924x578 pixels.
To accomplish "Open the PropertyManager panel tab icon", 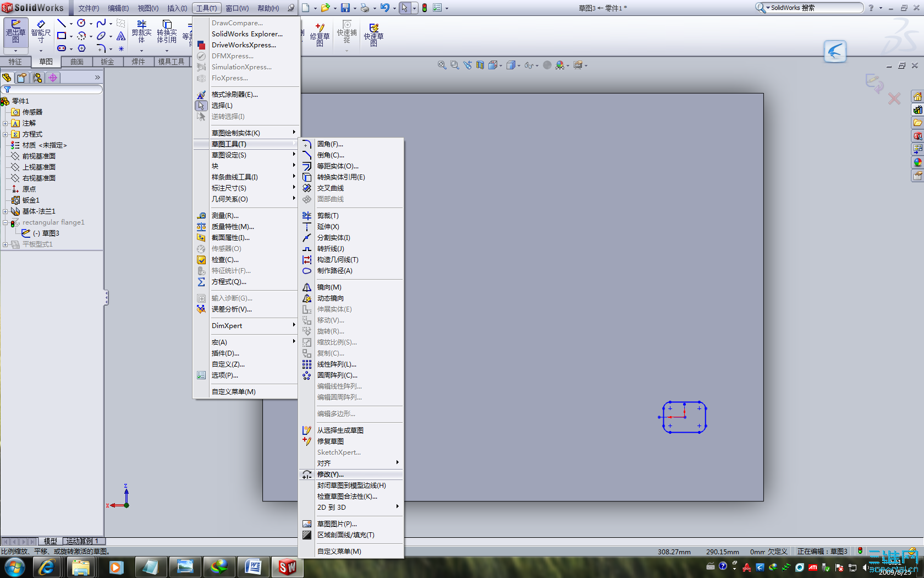I will point(22,78).
